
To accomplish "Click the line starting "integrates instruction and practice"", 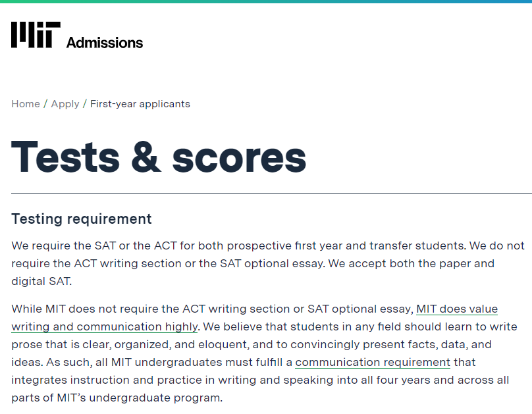I will coord(260,380).
